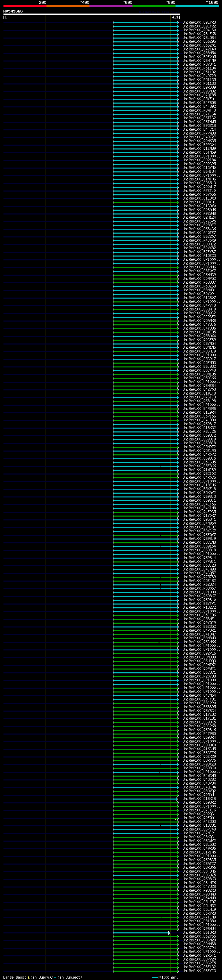The image size is (222, 980).
Task: Open UniRef100_Q757S9 entry
Action: (x=199, y=577)
